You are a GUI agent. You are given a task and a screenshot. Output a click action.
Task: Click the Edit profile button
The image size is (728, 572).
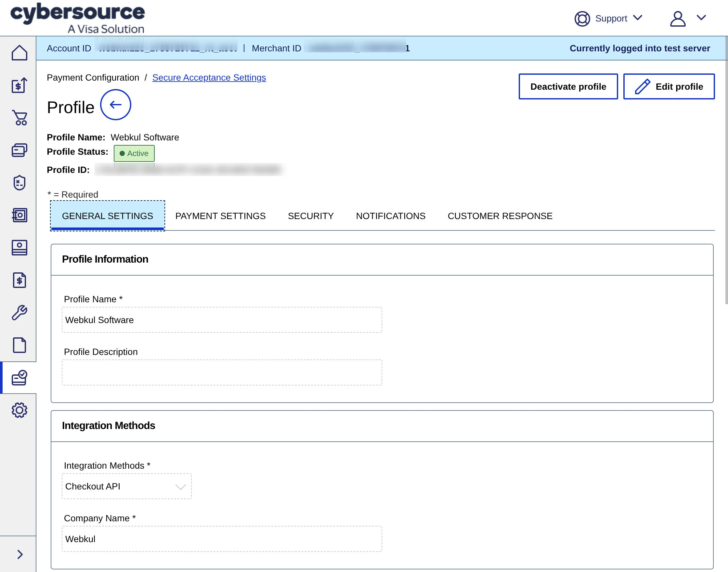tap(669, 86)
